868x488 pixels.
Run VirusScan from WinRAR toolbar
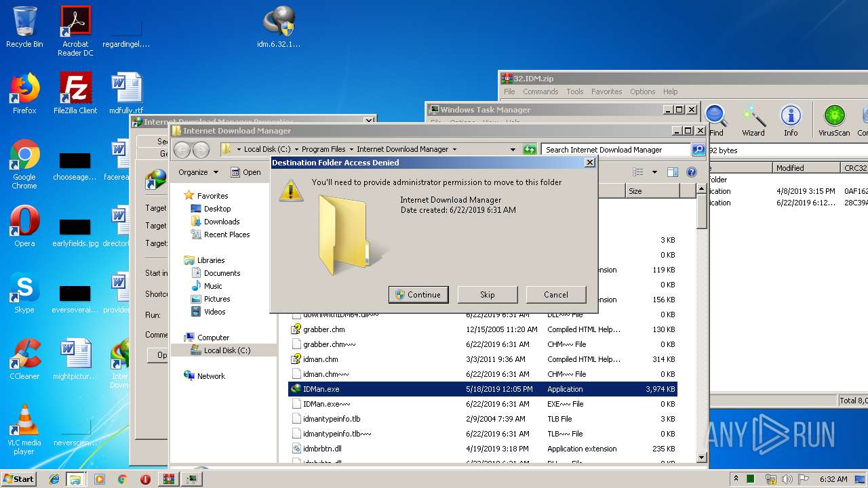click(x=834, y=121)
